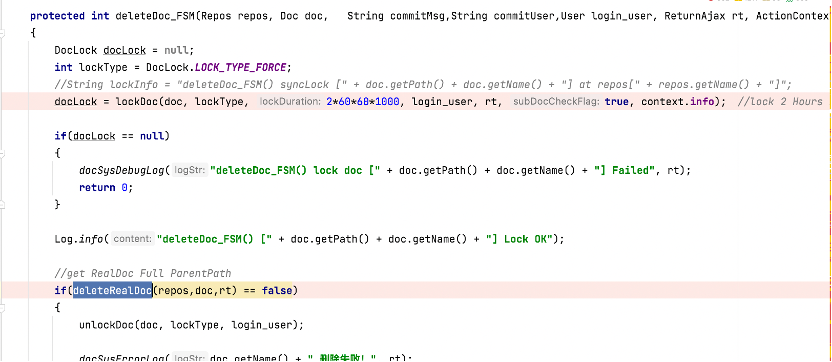Click the commented String lockInfo line
832x362 pixels.
(x=423, y=84)
